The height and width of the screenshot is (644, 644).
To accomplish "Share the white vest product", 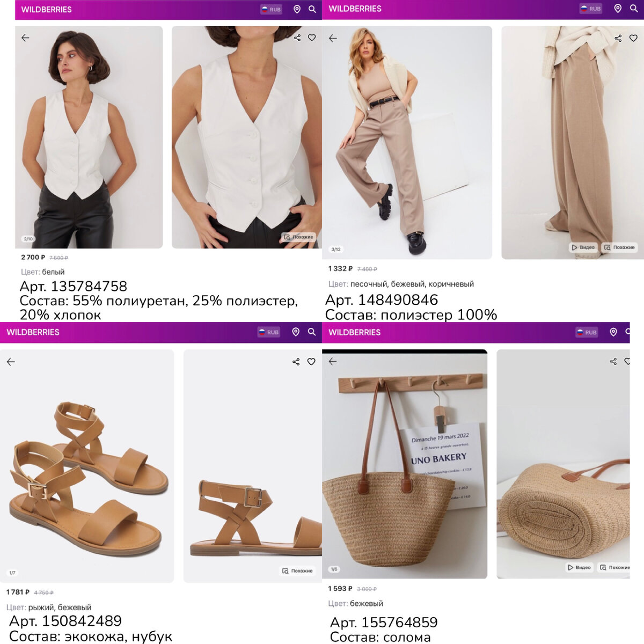I will click(x=297, y=38).
